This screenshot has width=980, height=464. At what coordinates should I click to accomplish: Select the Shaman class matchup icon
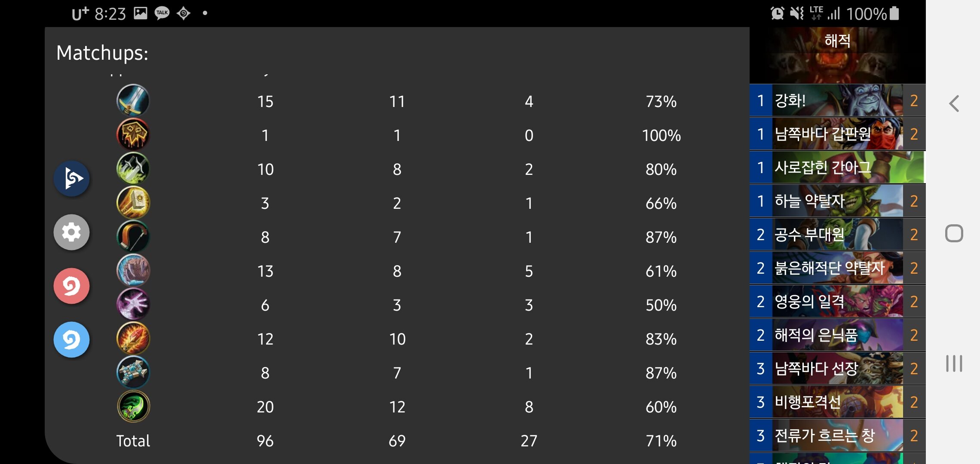pos(133,372)
